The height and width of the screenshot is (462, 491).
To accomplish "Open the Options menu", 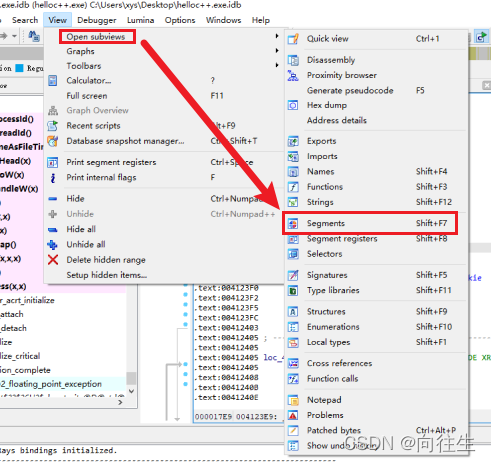I will point(180,20).
